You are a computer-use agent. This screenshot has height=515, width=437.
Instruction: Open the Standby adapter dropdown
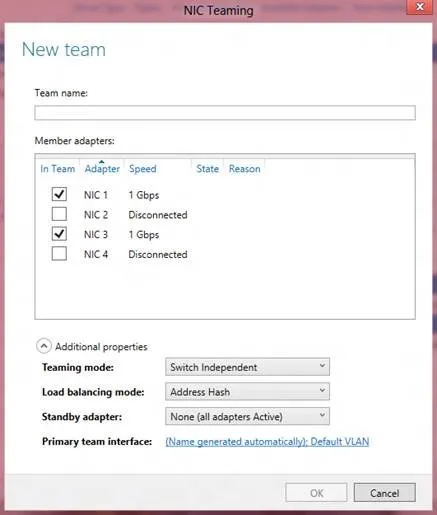247,416
